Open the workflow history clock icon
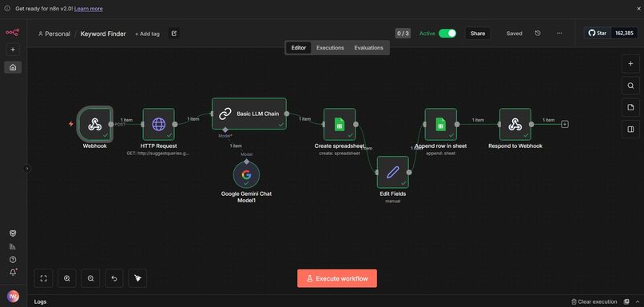 538,34
